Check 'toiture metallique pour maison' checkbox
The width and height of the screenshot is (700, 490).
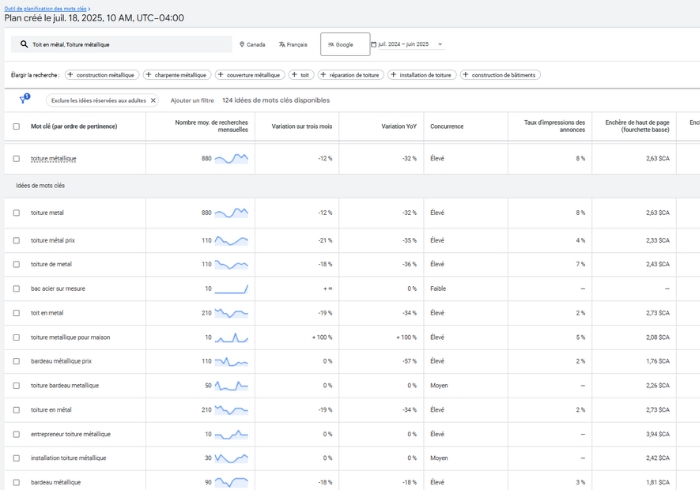click(x=17, y=337)
